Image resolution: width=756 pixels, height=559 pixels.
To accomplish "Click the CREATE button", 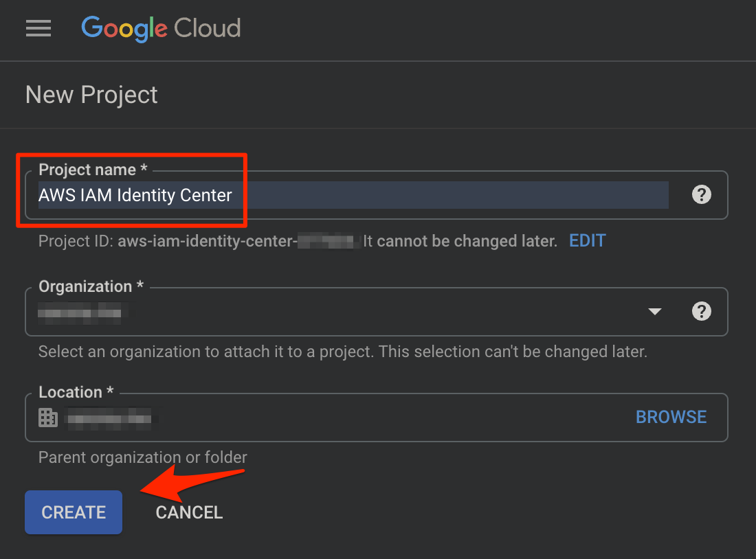I will pyautogui.click(x=74, y=512).
